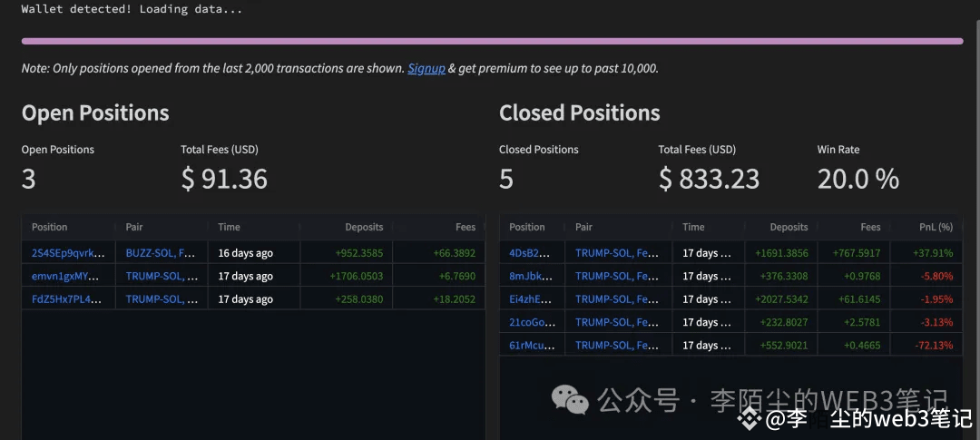This screenshot has width=980, height=440.
Task: Click the purple loading progress bar
Action: pyautogui.click(x=492, y=41)
